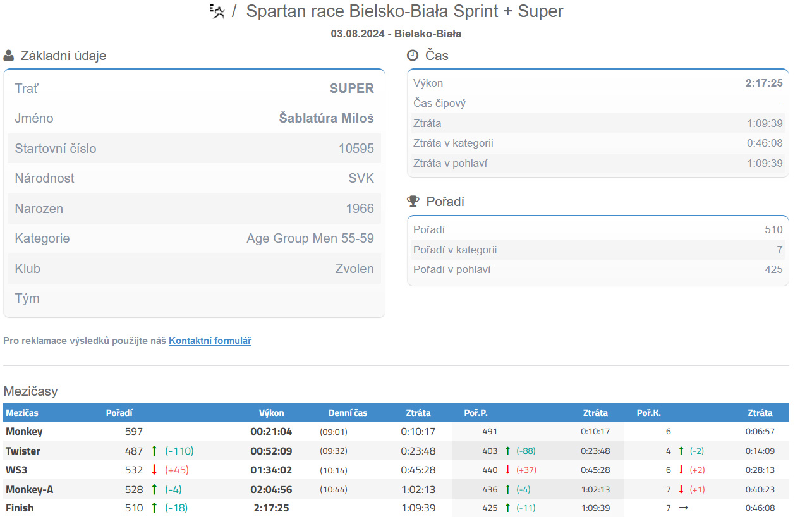The height and width of the screenshot is (519, 812).
Task: Click the Výkon column header
Action: (x=272, y=413)
